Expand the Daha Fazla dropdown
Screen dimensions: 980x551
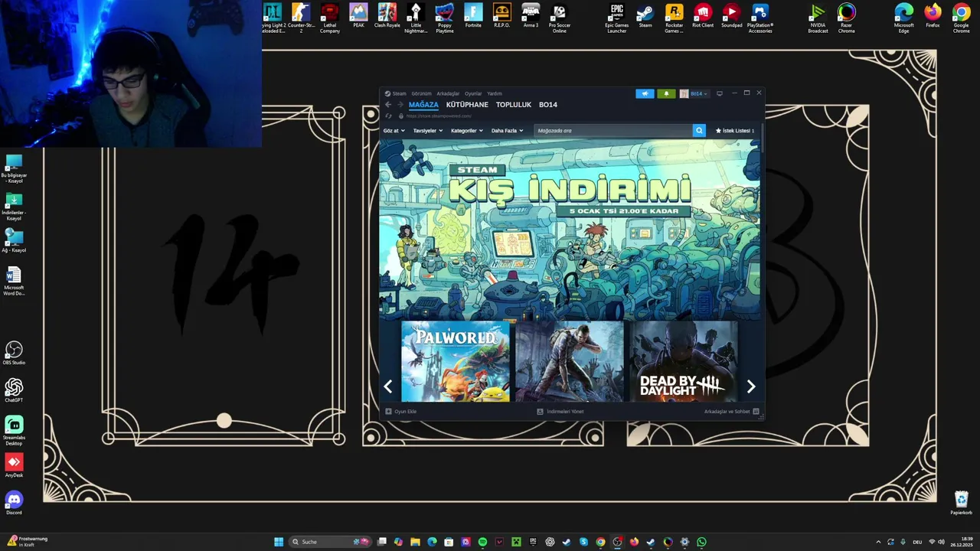click(507, 131)
